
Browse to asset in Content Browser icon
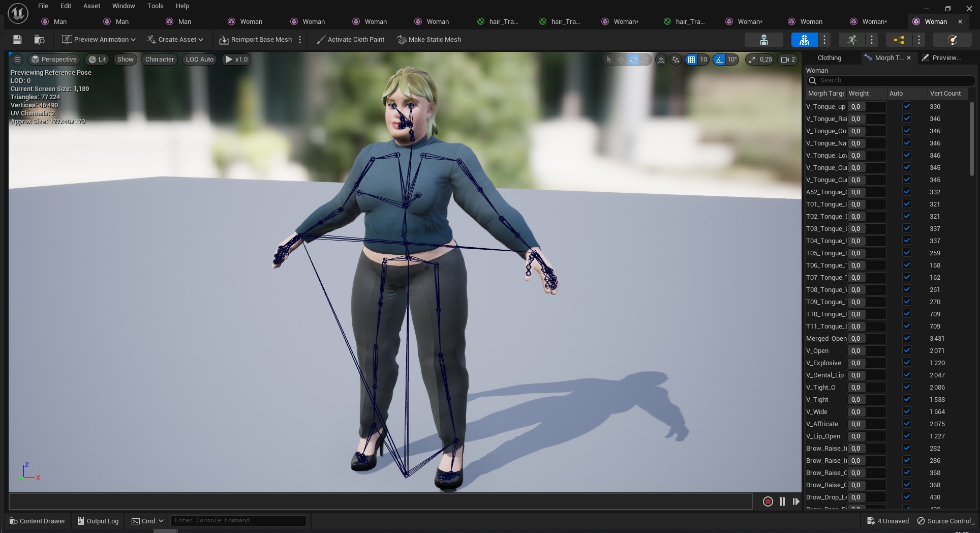pos(39,40)
